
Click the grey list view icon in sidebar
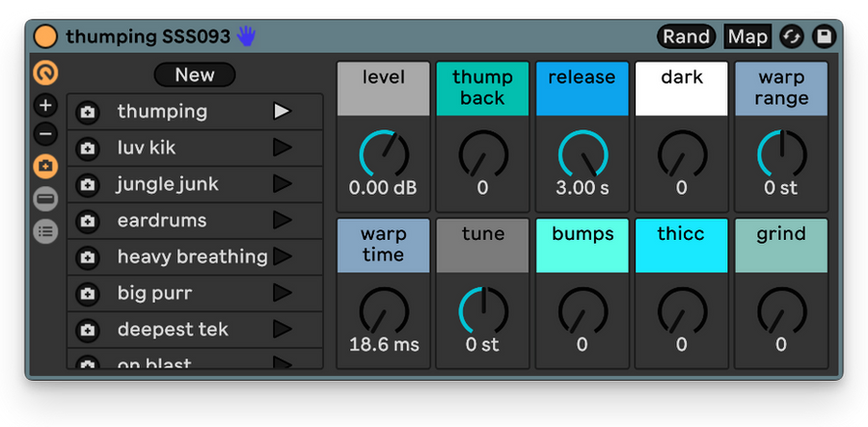coord(45,231)
